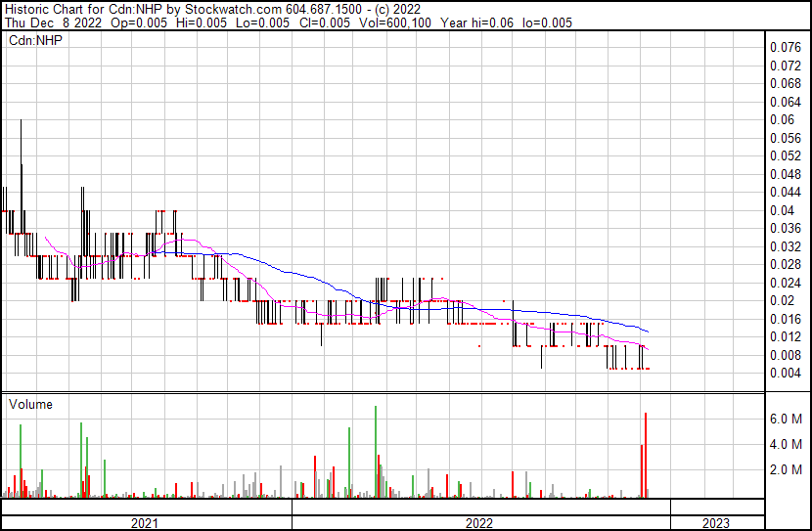This screenshot has height=531, width=812.
Task: Click the 0.06 price axis label
Action: 782,119
